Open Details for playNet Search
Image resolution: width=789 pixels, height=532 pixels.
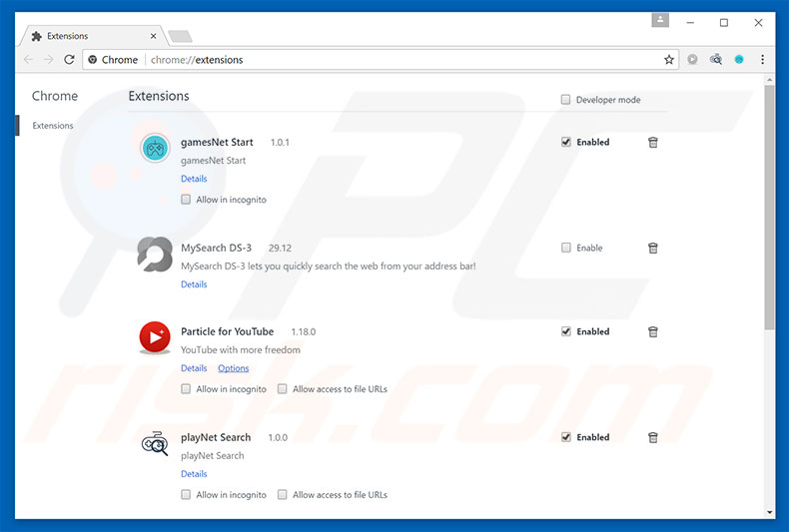(x=194, y=474)
